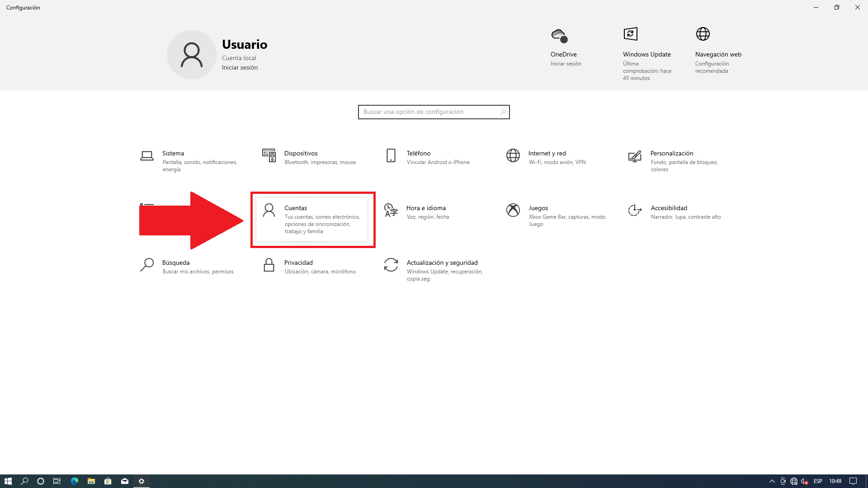Click the Personalización paintbrush icon
The image size is (868, 488).
click(635, 156)
